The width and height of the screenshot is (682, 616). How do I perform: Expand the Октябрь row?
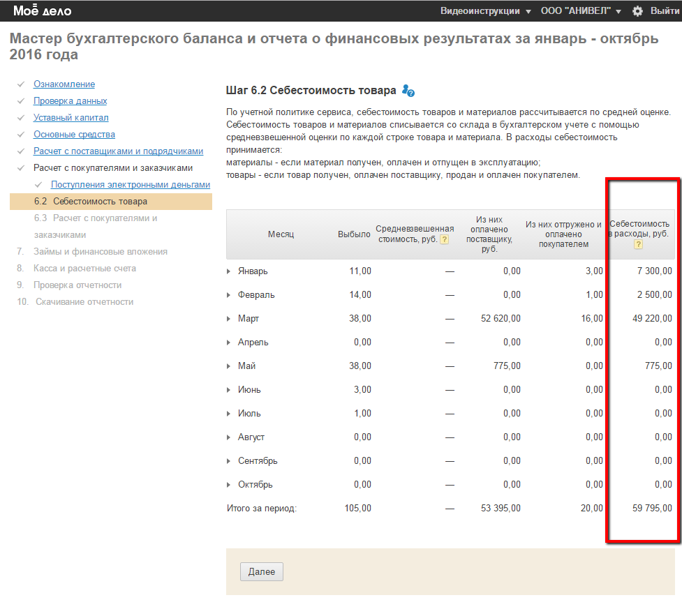point(229,485)
